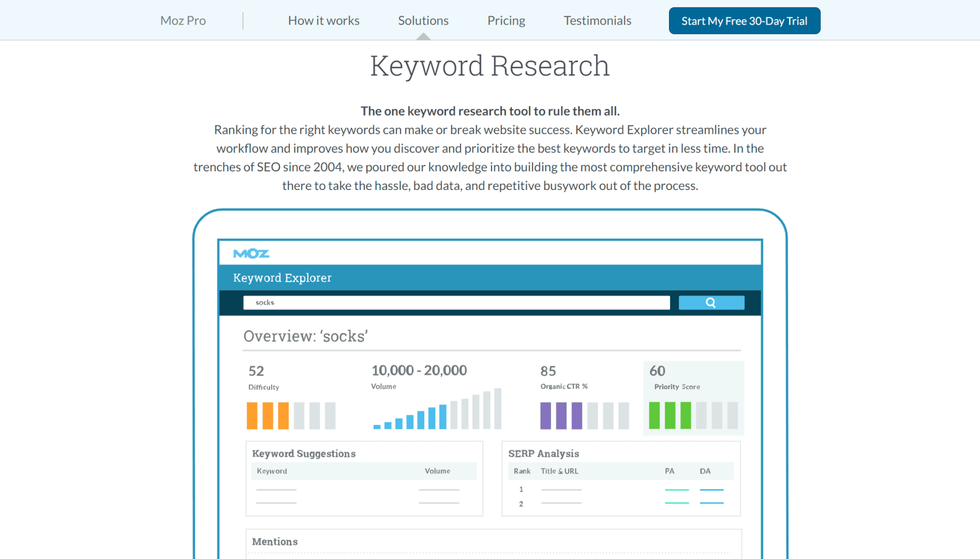Screen dimensions: 980x559
Task: Click the Volume trend chart
Action: point(436,409)
